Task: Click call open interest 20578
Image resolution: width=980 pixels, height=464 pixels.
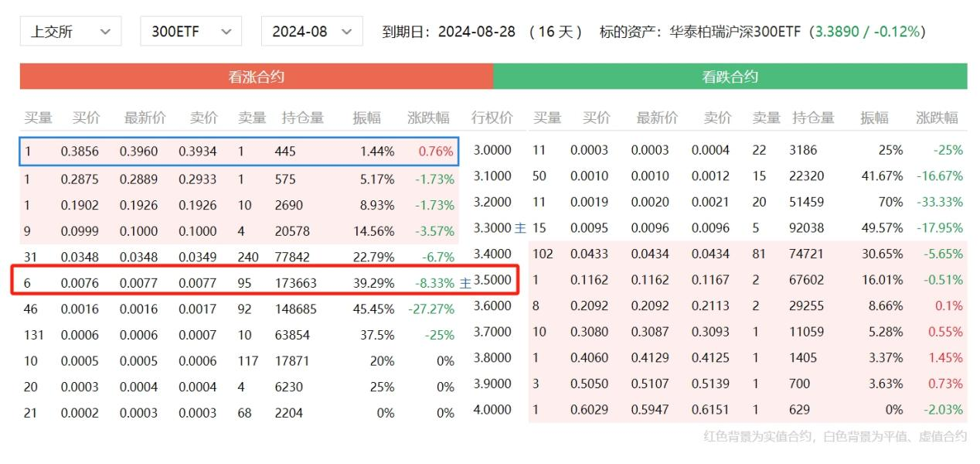Action: click(292, 230)
